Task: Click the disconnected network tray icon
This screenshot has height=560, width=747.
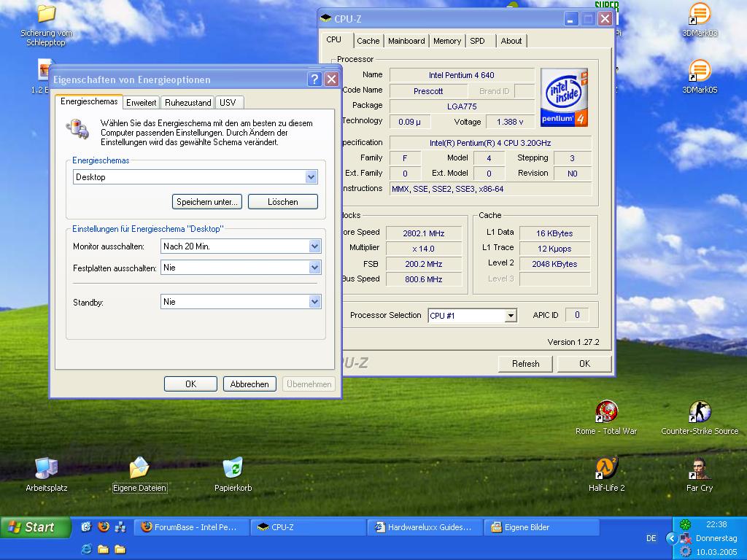Action: 685,538
